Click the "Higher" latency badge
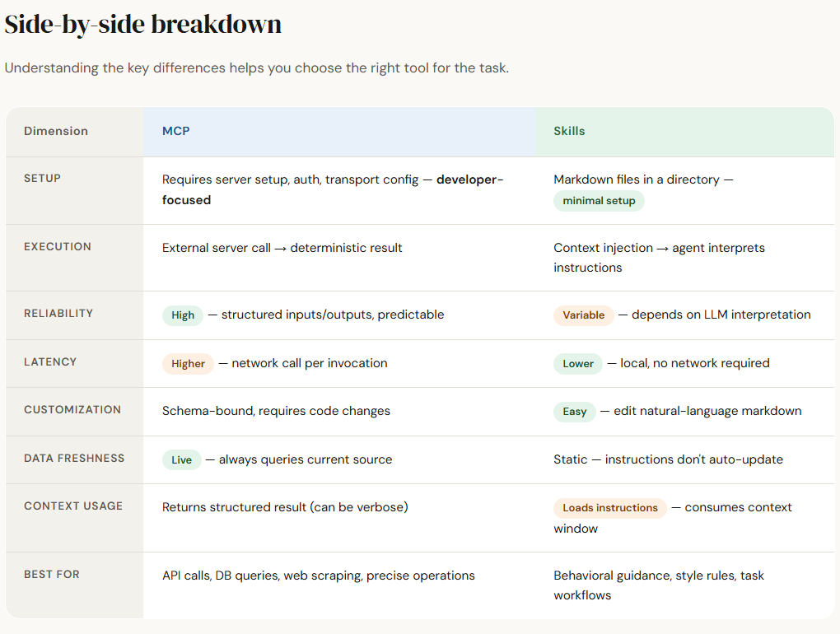840x634 pixels. tap(188, 364)
